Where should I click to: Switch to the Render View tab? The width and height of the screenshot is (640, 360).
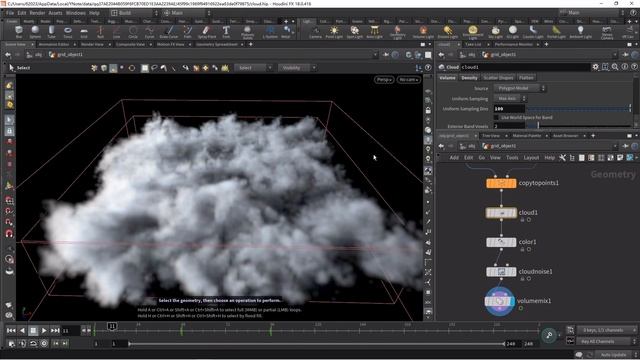[x=92, y=44]
